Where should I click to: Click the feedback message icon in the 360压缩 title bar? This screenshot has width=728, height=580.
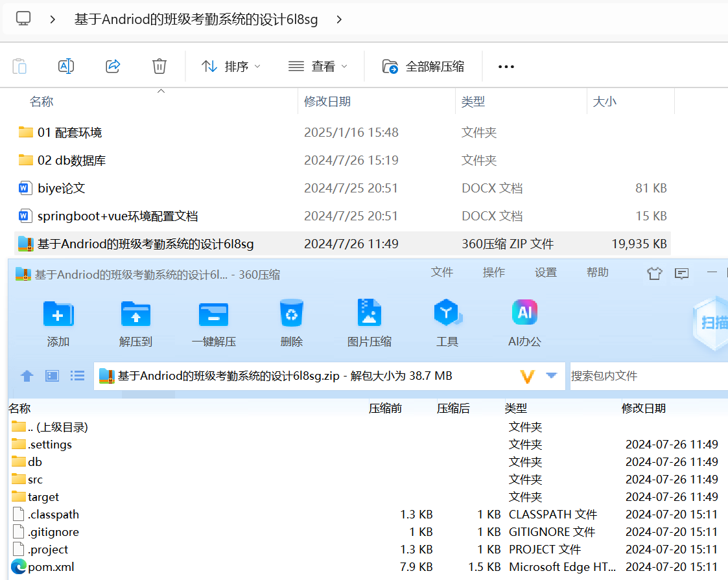tap(681, 273)
